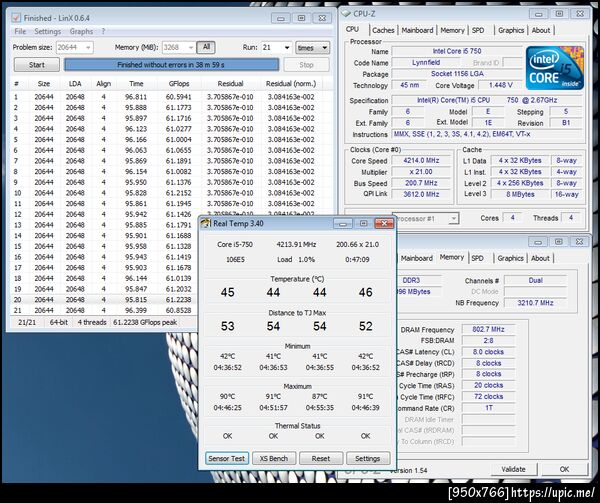Click the Validate button in CPU-Z
The width and height of the screenshot is (600, 503).
tap(514, 469)
